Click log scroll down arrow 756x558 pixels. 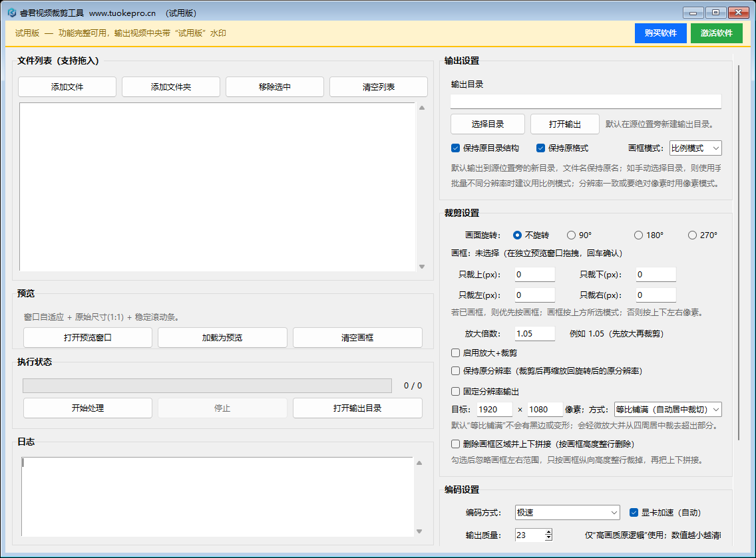click(x=419, y=531)
